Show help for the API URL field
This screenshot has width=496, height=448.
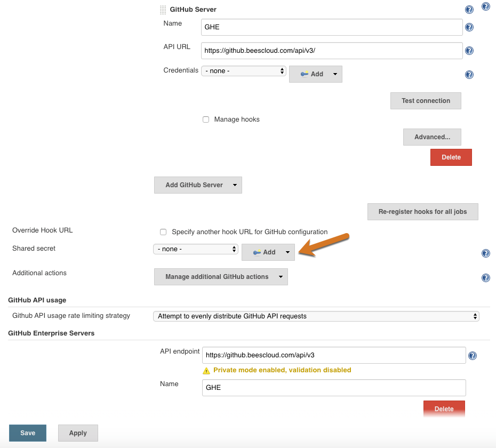pyautogui.click(x=469, y=51)
